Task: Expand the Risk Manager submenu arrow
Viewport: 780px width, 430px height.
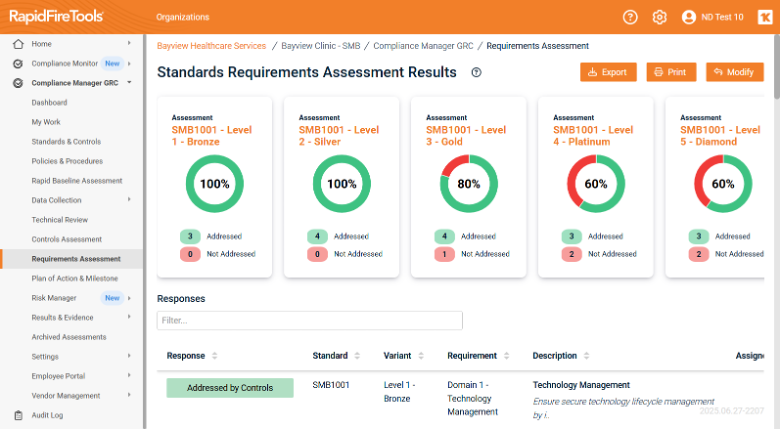Action: tap(129, 298)
